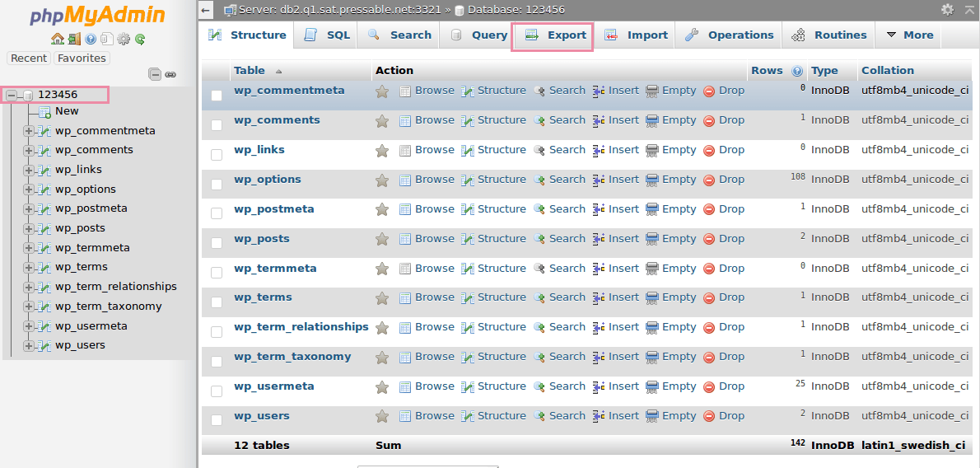Open page settings gear at top right

[x=948, y=9]
